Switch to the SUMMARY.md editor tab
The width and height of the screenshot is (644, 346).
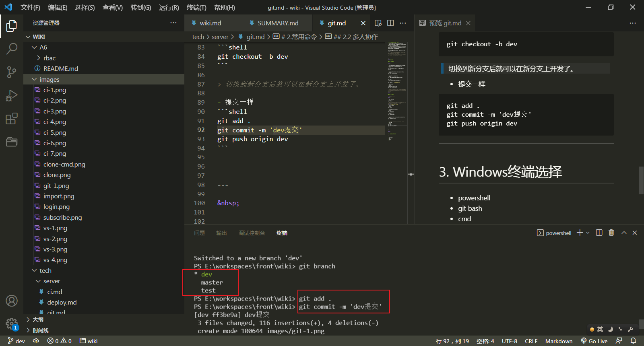pos(277,23)
